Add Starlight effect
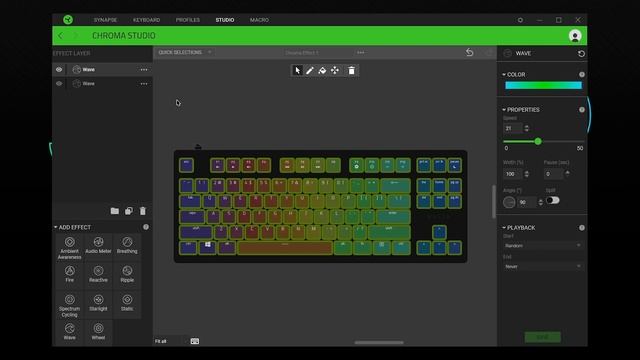 tap(98, 305)
